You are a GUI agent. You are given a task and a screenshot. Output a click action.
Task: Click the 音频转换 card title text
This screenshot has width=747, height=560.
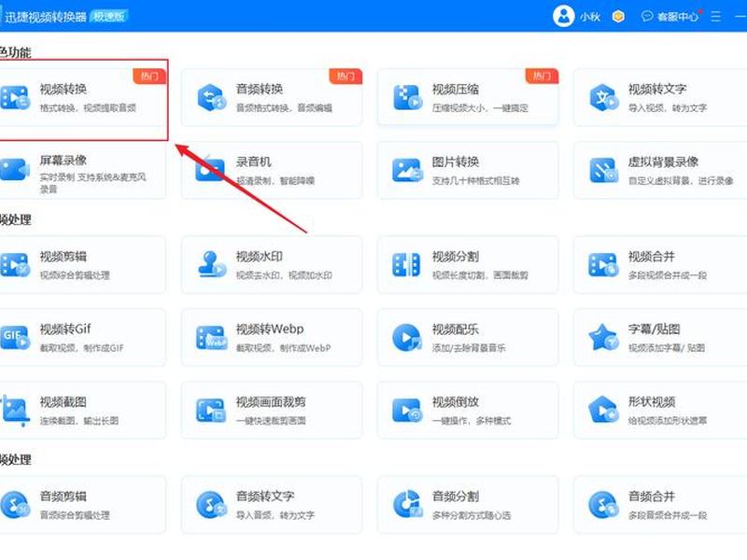pyautogui.click(x=260, y=89)
